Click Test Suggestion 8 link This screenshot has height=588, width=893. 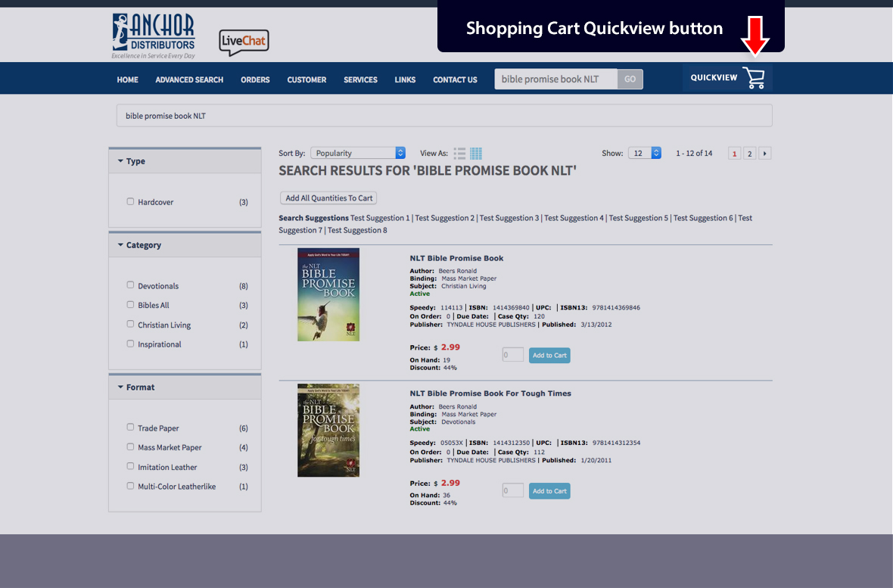[x=357, y=230]
